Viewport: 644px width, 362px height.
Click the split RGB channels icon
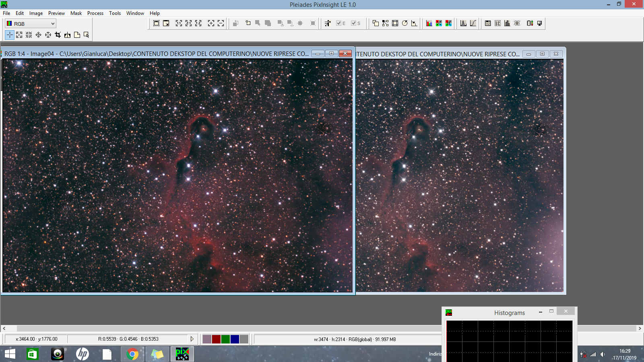pyautogui.click(x=439, y=23)
